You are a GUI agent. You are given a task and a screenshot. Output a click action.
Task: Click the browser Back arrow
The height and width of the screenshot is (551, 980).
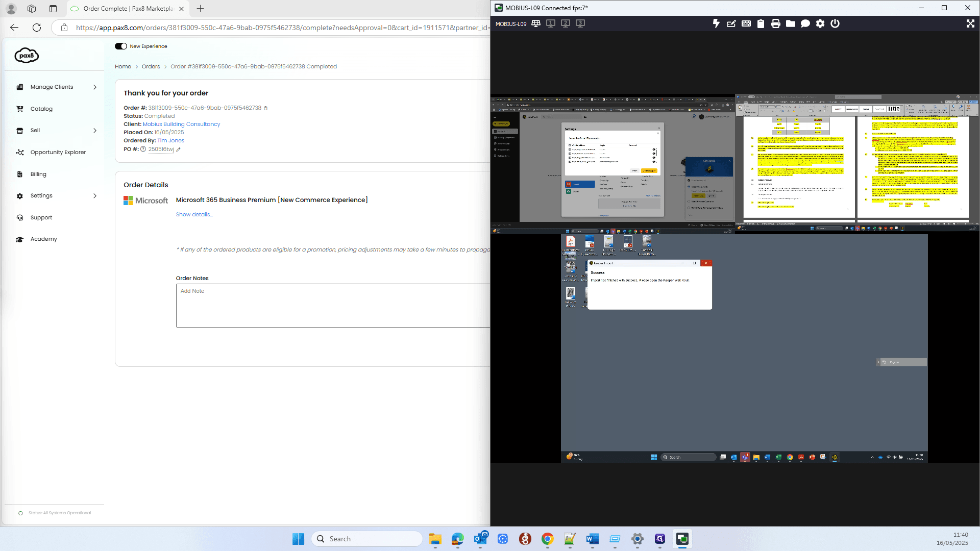click(14, 28)
